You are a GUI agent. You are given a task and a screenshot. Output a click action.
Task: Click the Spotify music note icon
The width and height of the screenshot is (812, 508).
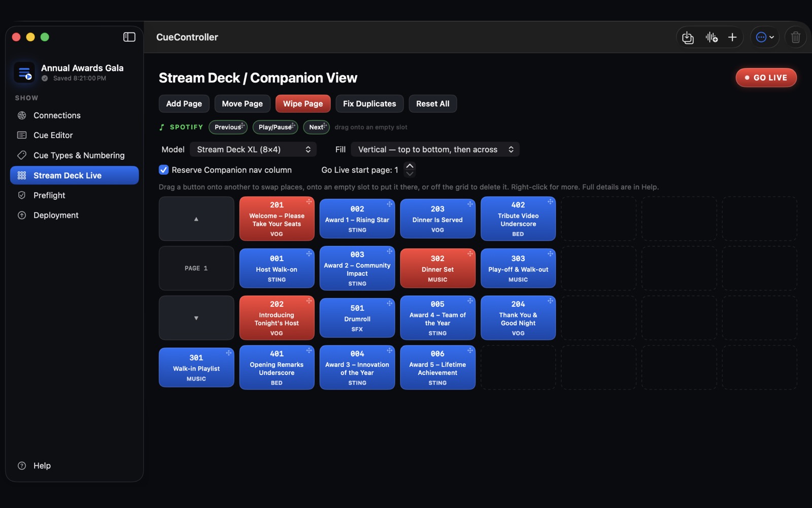[162, 127]
